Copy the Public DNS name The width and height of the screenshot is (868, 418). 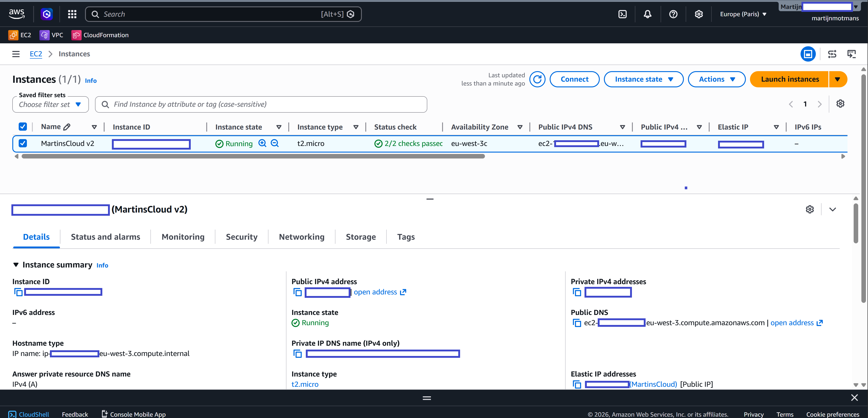pos(577,323)
